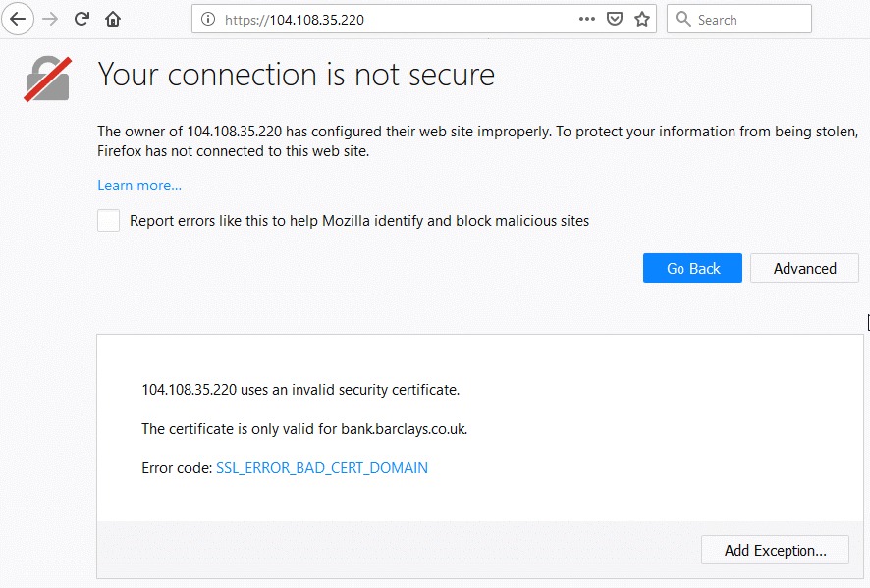Go to the browser Home page
Screen dimensions: 870x588
coord(113,19)
